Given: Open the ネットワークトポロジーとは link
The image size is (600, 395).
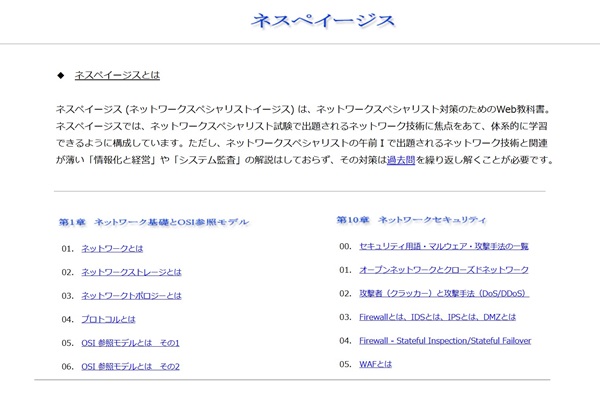Looking at the screenshot, I should [x=131, y=296].
